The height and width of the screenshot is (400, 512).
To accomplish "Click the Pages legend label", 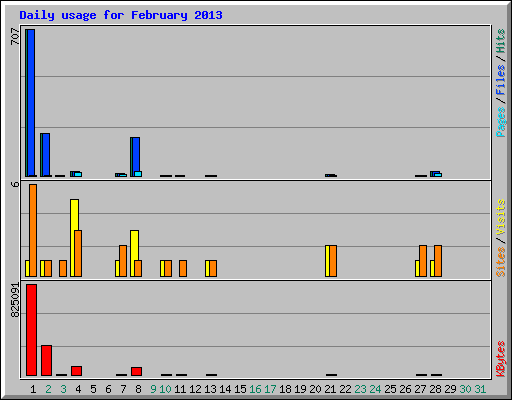I will tap(500, 122).
